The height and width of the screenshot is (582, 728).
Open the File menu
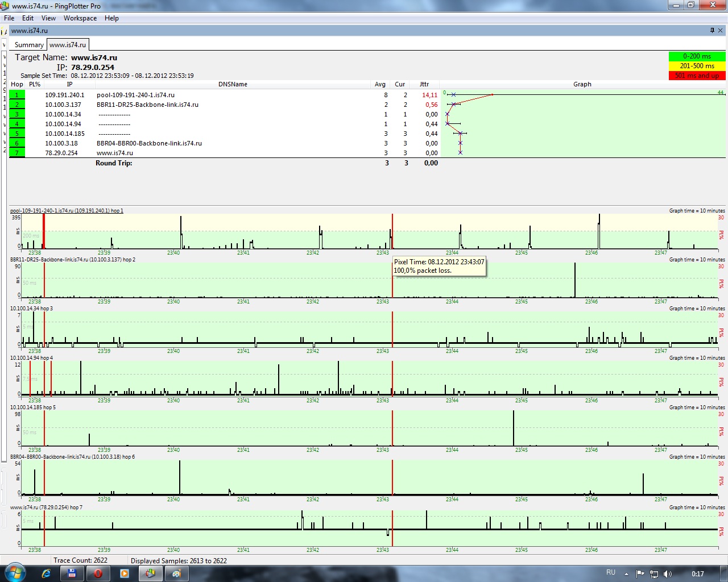pos(9,18)
